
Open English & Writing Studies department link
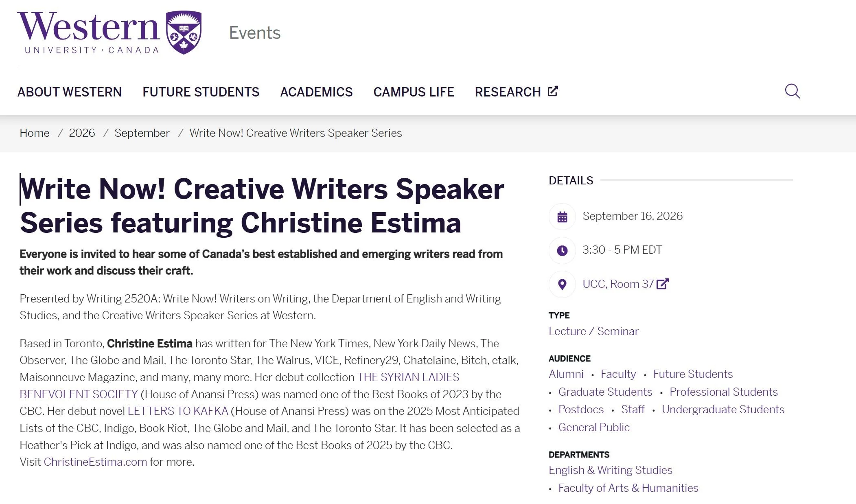click(x=610, y=470)
